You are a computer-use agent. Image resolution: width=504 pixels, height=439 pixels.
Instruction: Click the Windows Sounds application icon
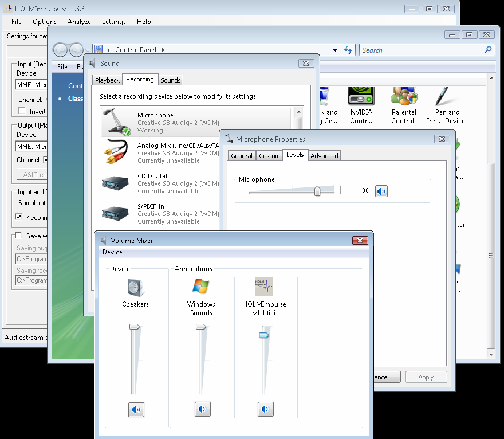(201, 286)
